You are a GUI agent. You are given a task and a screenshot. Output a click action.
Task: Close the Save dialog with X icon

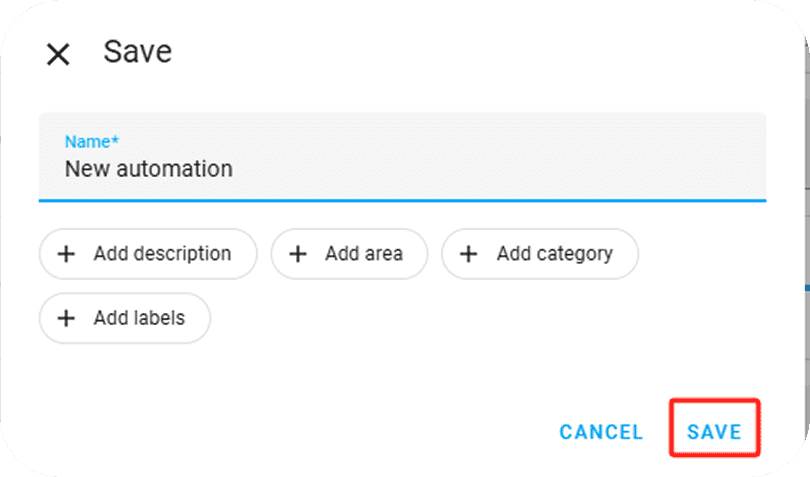pos(58,54)
